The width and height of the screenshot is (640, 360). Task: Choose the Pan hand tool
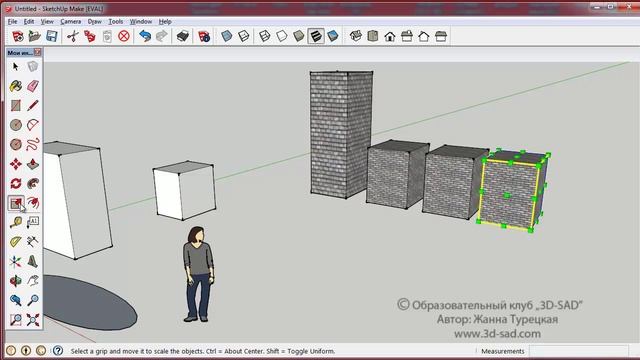tap(33, 281)
